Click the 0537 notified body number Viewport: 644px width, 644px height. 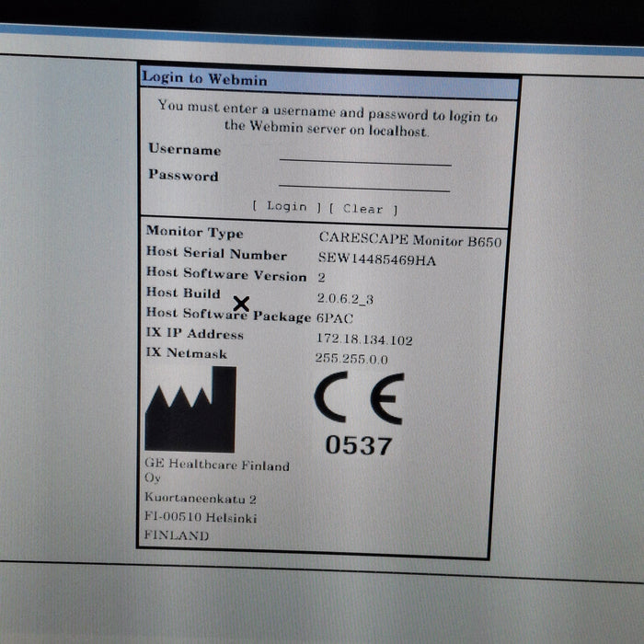[359, 445]
